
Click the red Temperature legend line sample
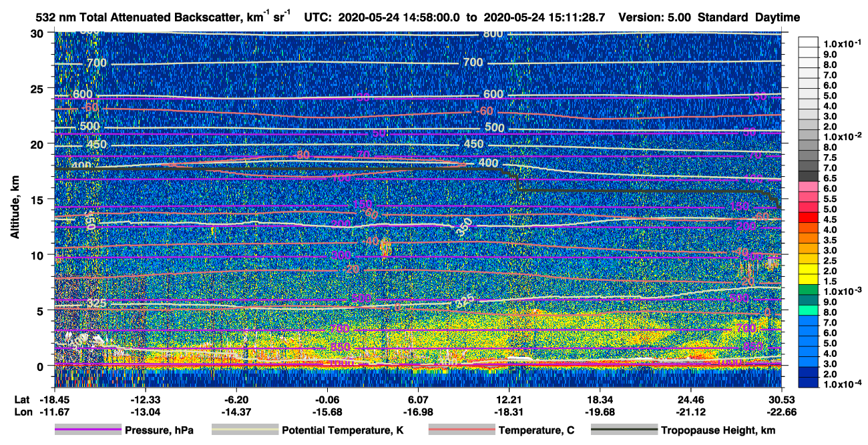point(462,430)
